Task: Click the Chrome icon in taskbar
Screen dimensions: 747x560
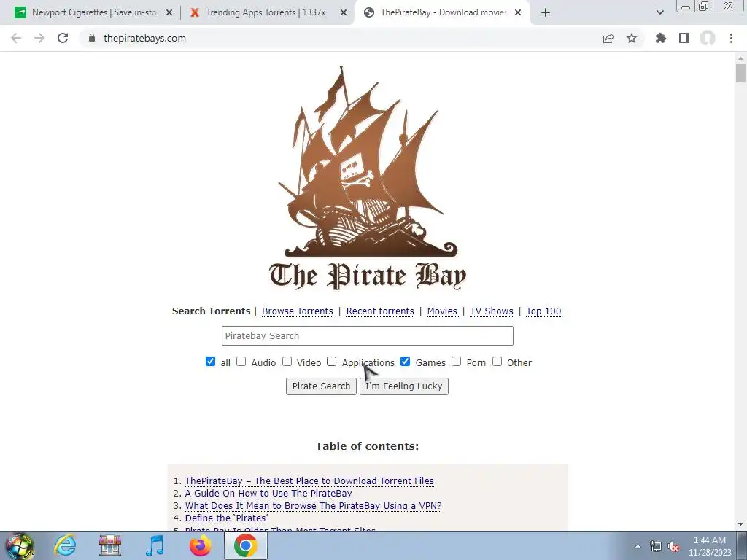Action: click(x=245, y=545)
